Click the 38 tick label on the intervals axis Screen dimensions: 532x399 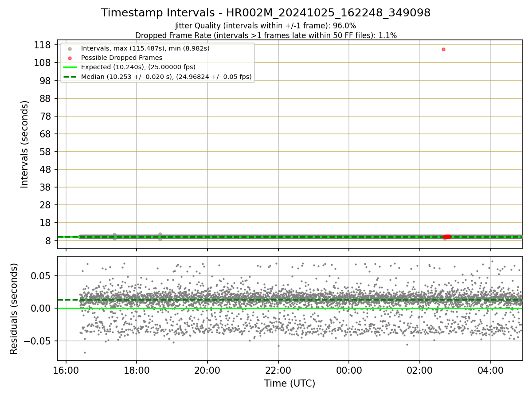(45, 187)
